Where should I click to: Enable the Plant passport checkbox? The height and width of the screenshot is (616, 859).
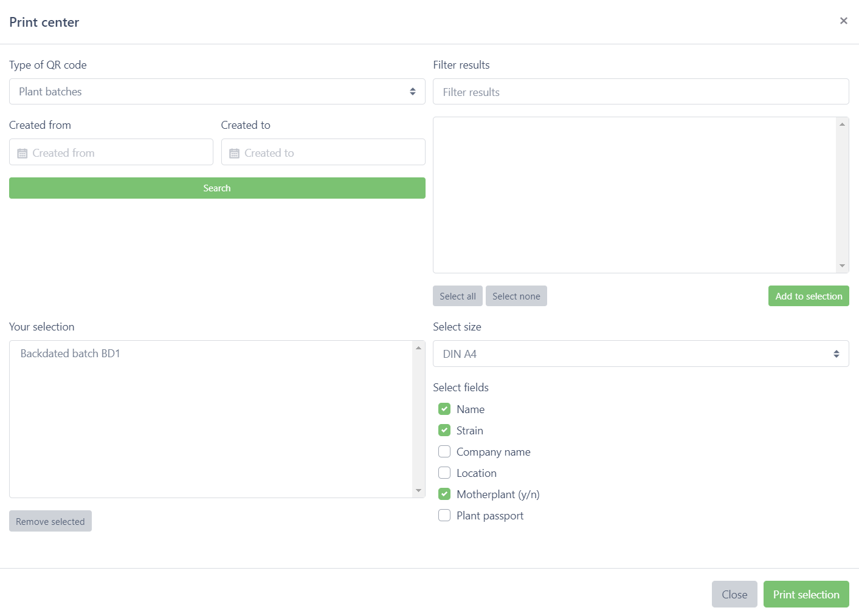click(x=444, y=516)
